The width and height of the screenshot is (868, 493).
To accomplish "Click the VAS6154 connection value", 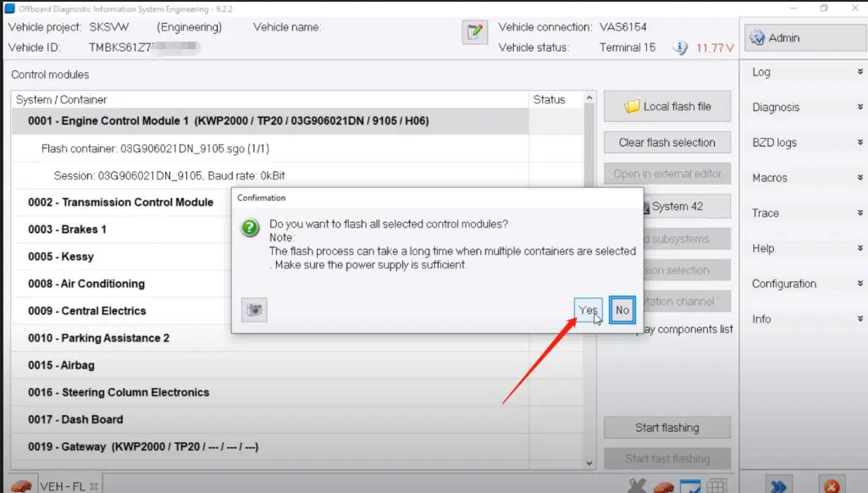I will click(622, 27).
